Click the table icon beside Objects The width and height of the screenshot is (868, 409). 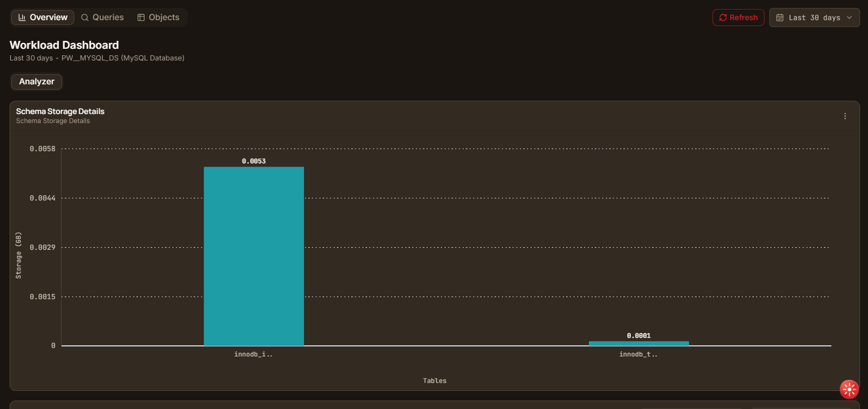point(141,18)
